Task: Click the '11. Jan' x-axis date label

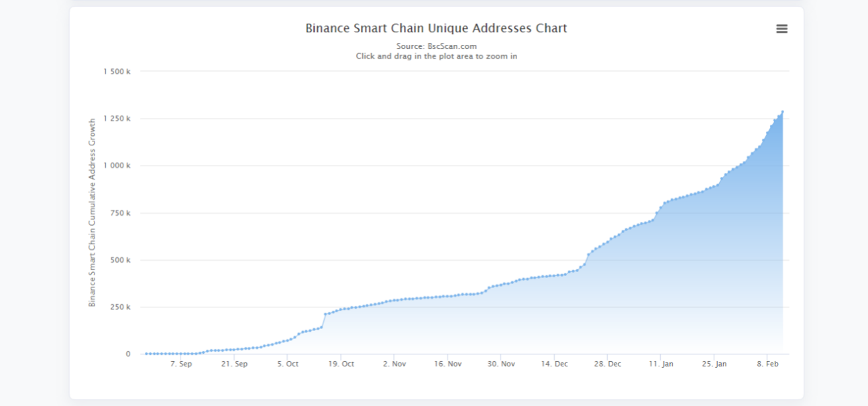Action: 661,364
